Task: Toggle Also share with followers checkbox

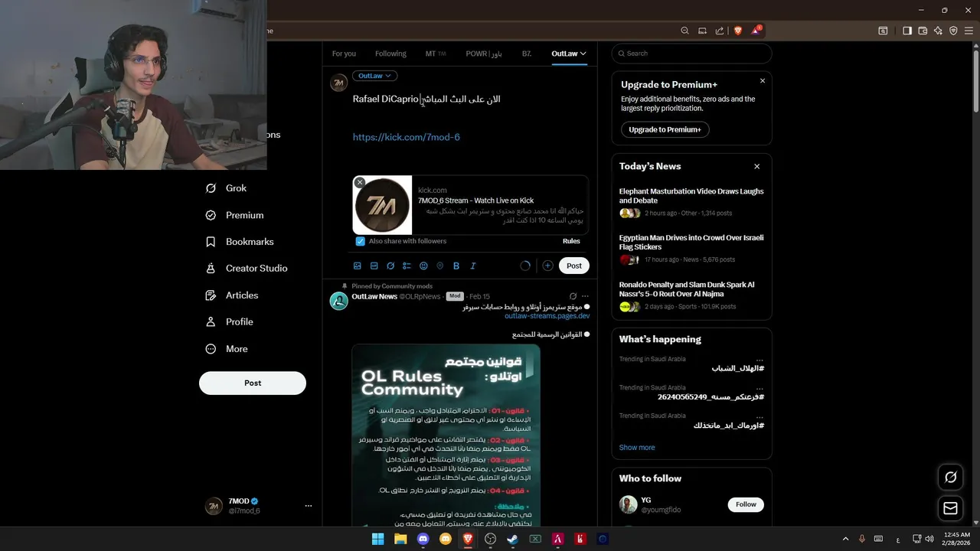Action: (360, 241)
